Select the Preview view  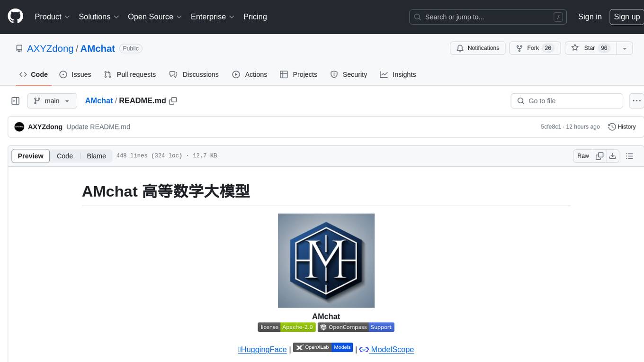31,156
